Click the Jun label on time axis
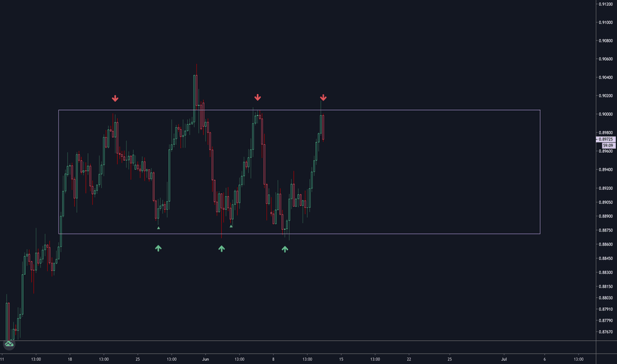The image size is (617, 364). (x=205, y=359)
